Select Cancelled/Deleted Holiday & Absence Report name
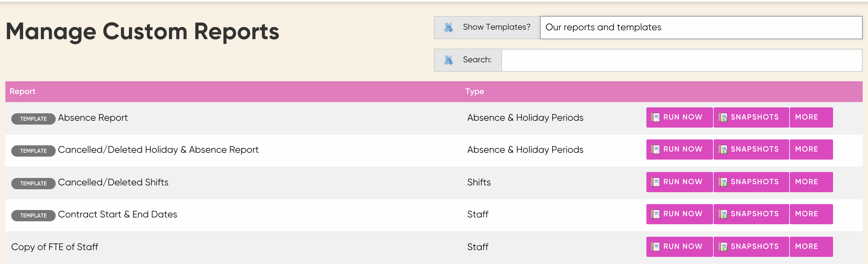Image resolution: width=868 pixels, height=264 pixels. [x=158, y=150]
